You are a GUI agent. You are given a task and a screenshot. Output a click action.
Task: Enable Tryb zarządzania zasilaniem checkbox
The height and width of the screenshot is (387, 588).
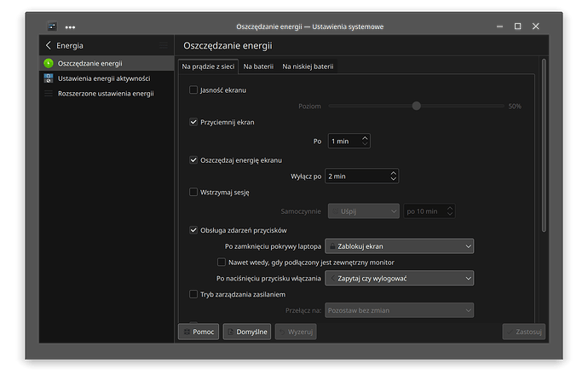193,294
